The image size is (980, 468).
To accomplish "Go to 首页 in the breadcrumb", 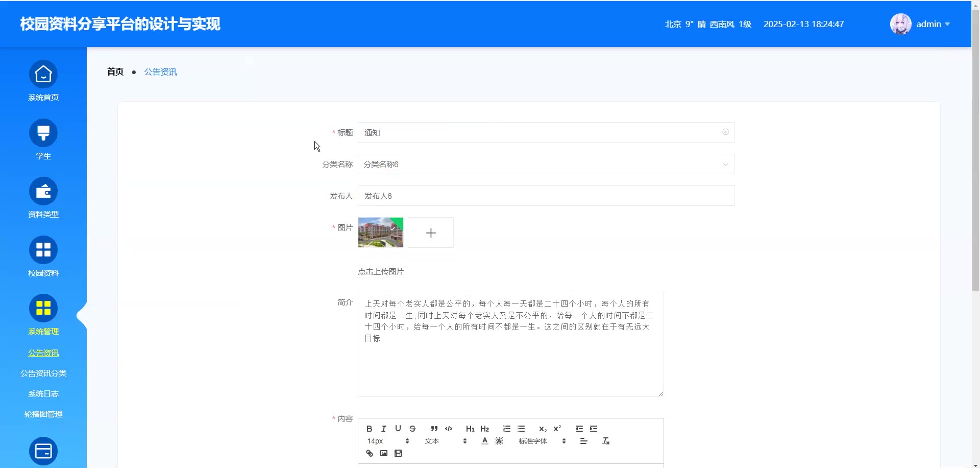I will click(115, 72).
